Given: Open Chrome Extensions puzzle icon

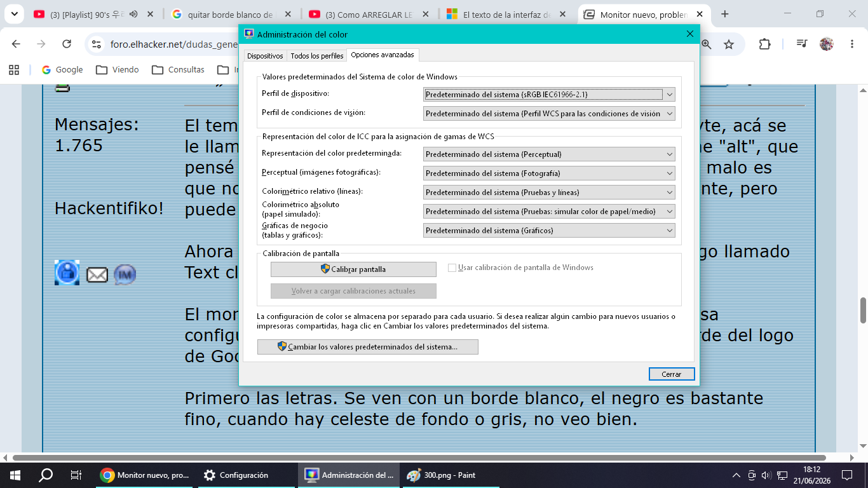Looking at the screenshot, I should [764, 44].
